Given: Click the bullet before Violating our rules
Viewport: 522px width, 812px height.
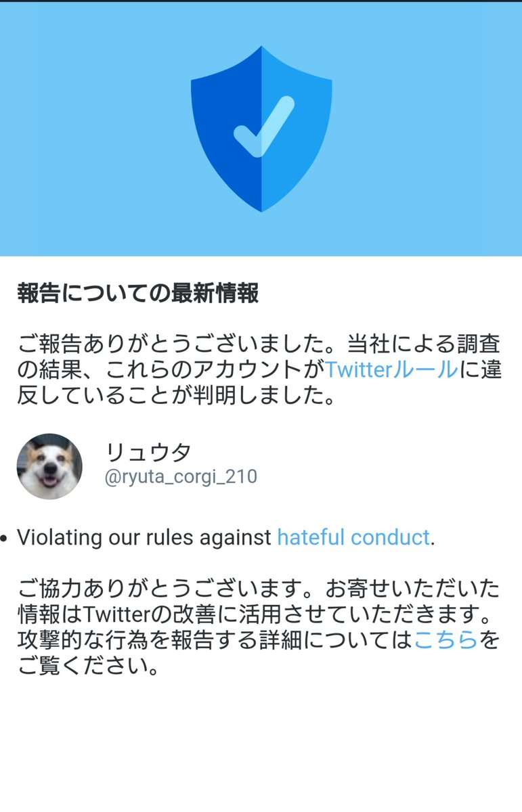Looking at the screenshot, I should coord(4,539).
